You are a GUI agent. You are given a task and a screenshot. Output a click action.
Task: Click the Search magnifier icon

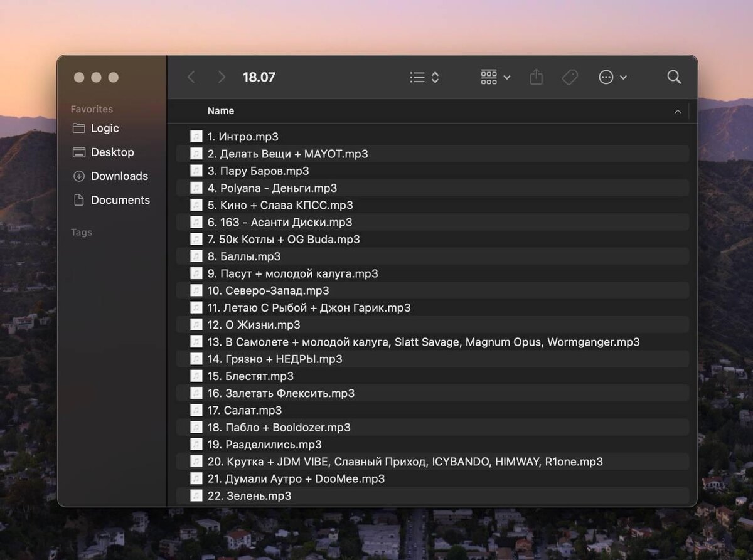click(x=674, y=77)
